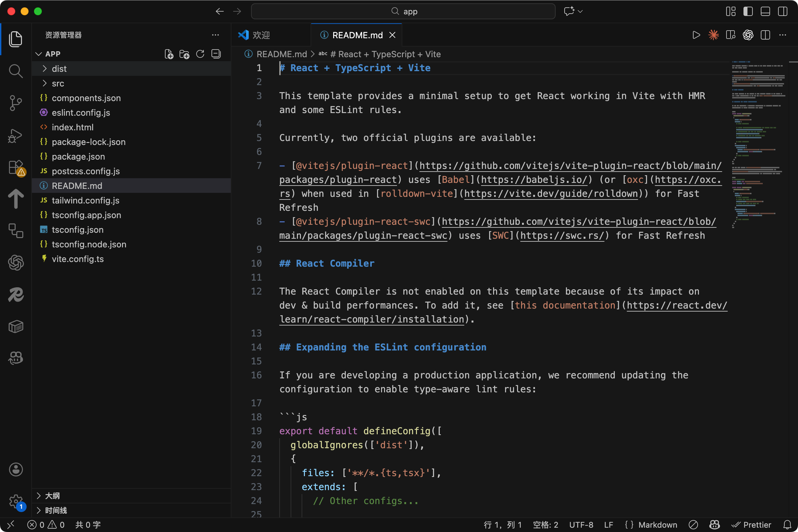This screenshot has width=798, height=532.
Task: Expand the 大纲 outline section
Action: [x=52, y=496]
